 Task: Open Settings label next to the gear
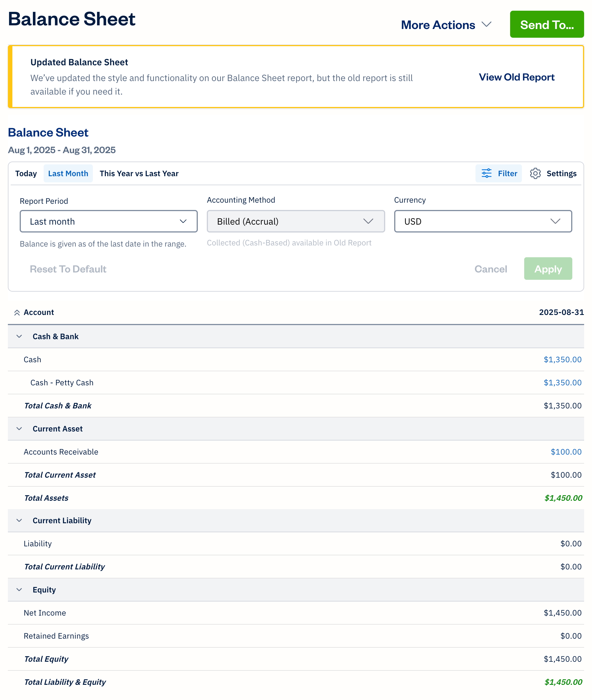[561, 174]
